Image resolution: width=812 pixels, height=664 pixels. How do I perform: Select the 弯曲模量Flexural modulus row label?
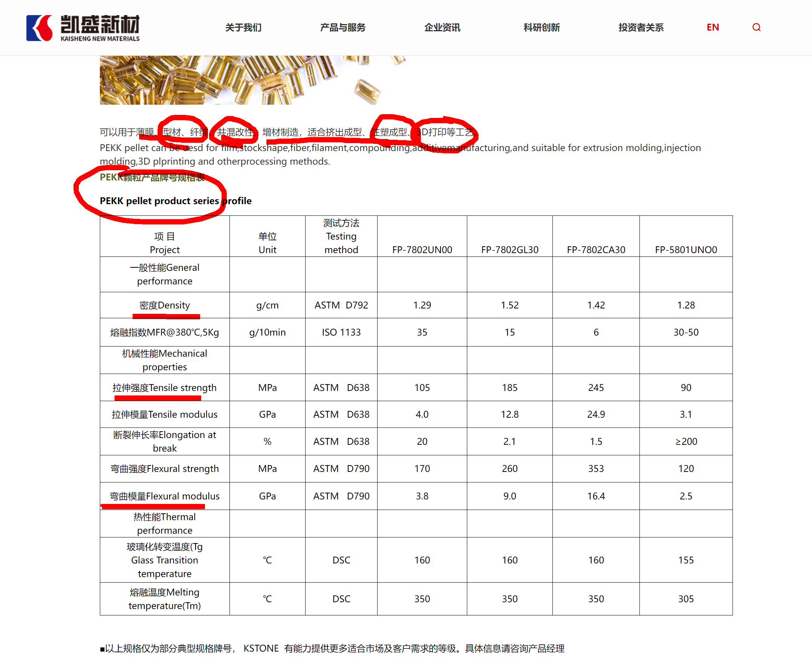point(165,496)
